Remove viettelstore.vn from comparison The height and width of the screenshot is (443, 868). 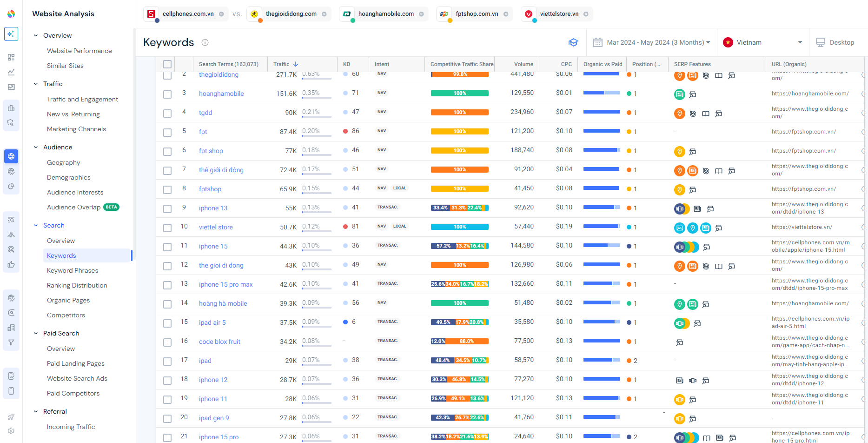tap(586, 14)
